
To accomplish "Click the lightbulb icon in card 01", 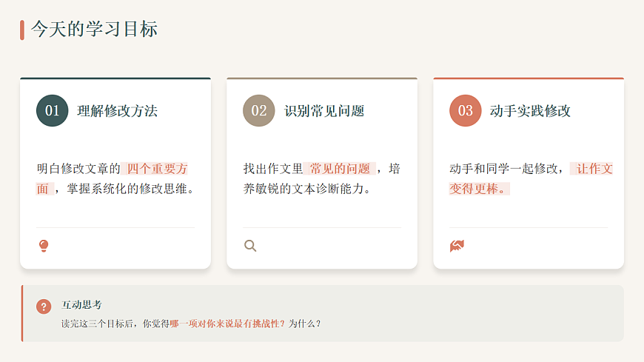I will point(44,246).
